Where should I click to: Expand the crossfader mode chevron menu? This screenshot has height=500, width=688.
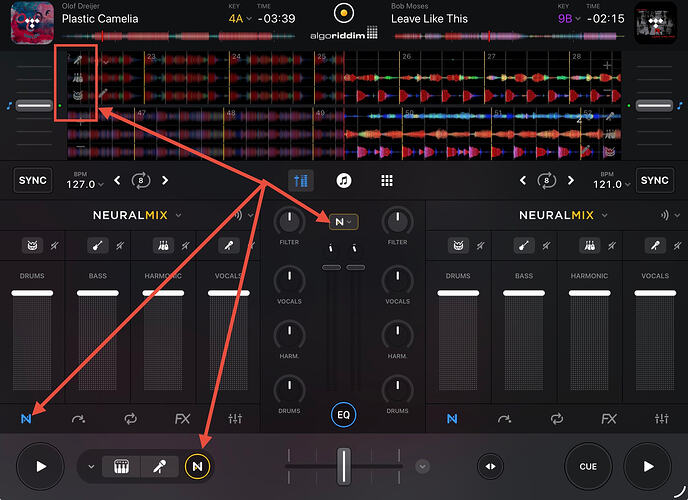91,466
